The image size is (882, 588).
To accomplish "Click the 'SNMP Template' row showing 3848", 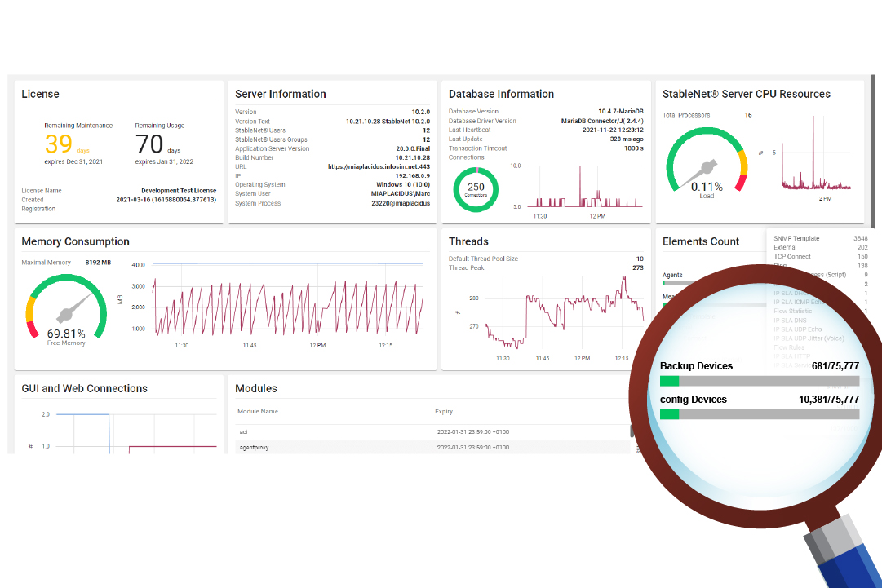I will point(821,238).
